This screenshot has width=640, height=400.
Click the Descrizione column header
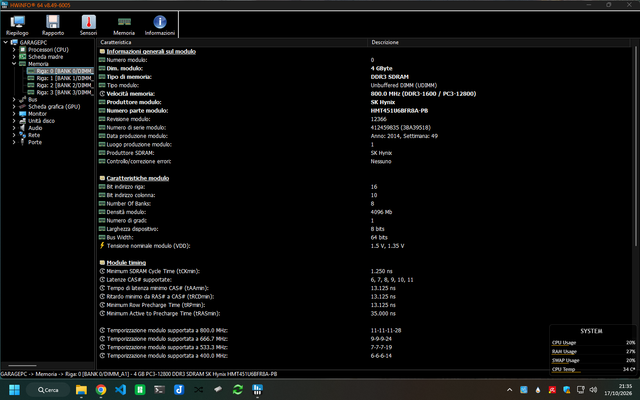point(499,42)
